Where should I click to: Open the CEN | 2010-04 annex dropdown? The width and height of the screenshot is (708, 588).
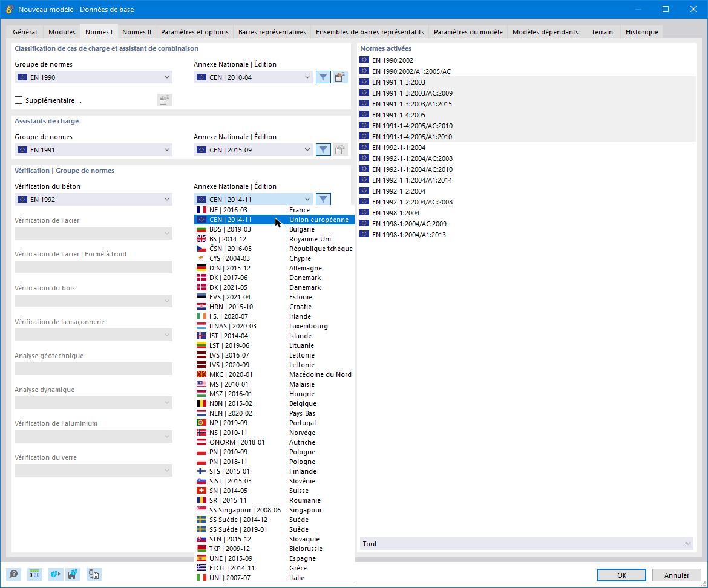coord(254,77)
